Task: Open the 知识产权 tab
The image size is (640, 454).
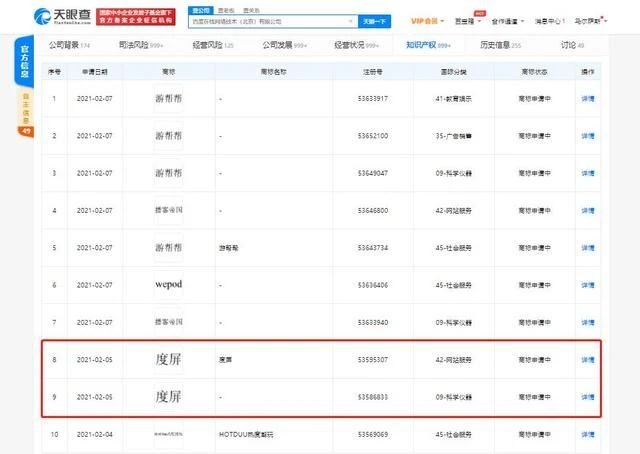Action: (428, 45)
